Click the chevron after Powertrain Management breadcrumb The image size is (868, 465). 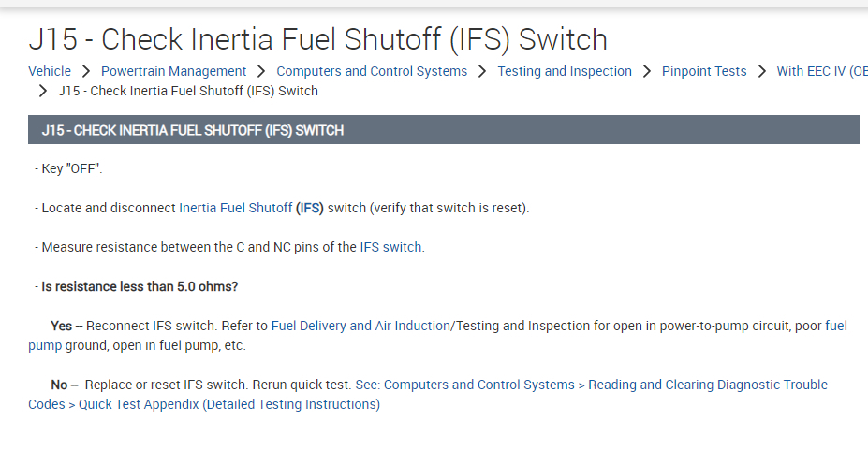click(261, 71)
